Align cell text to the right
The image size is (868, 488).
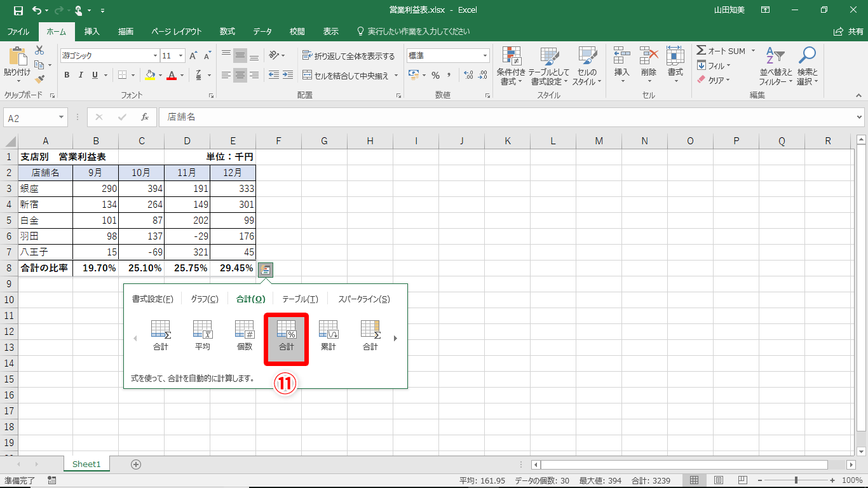254,75
